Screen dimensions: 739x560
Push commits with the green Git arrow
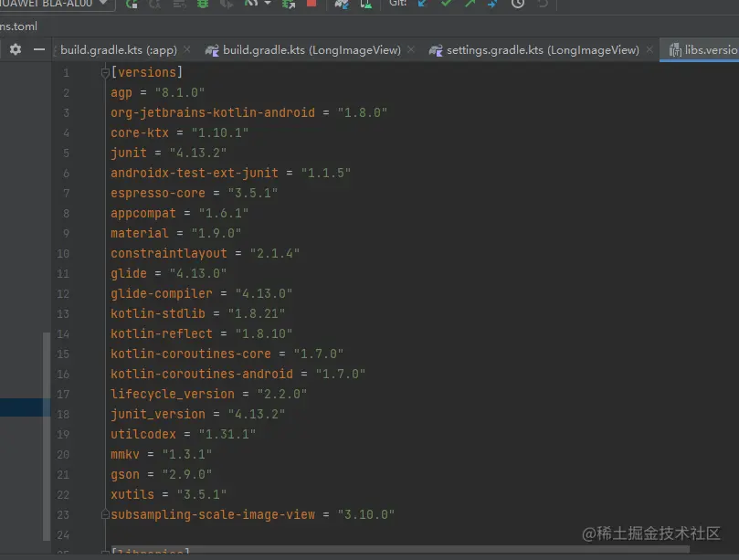coord(470,4)
